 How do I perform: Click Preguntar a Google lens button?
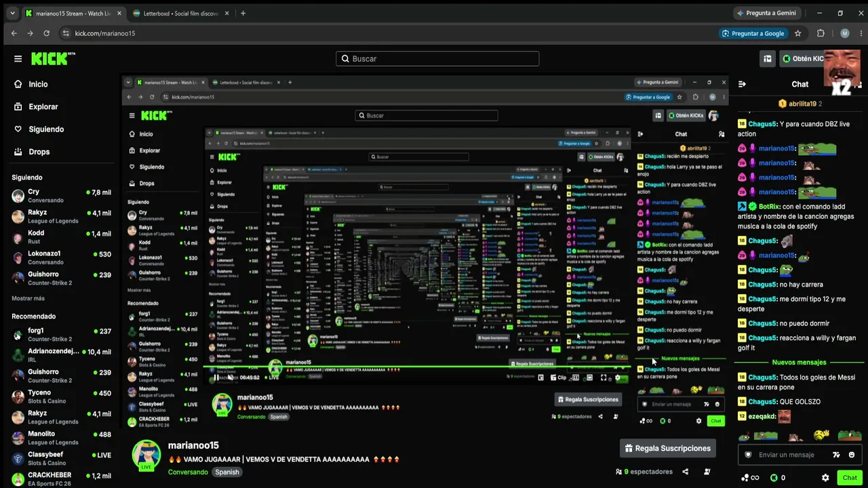[x=753, y=33]
